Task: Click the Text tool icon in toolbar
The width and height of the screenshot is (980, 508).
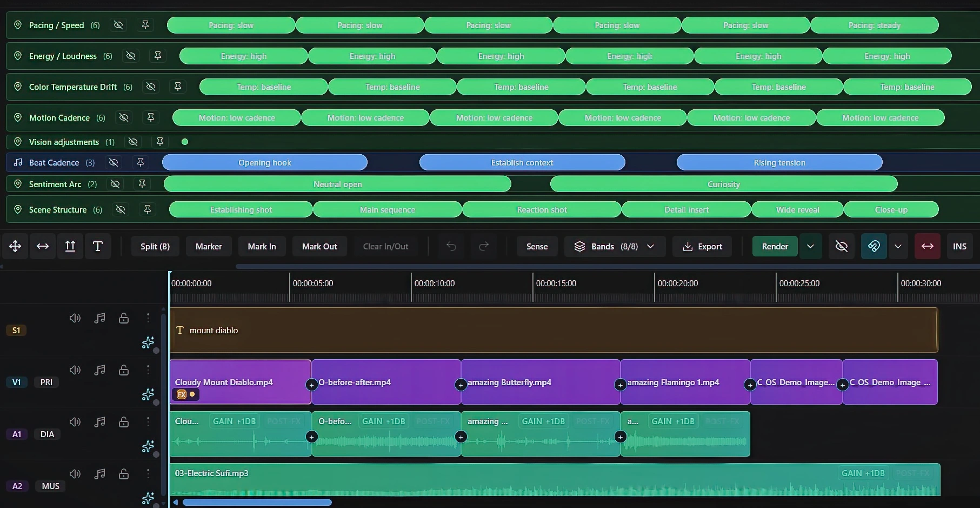Action: click(x=98, y=247)
